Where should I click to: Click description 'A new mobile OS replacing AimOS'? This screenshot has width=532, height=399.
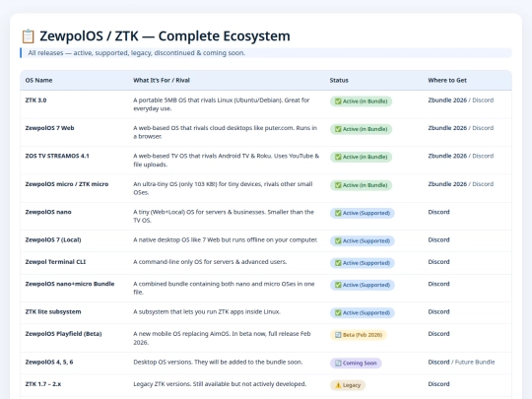(222, 338)
